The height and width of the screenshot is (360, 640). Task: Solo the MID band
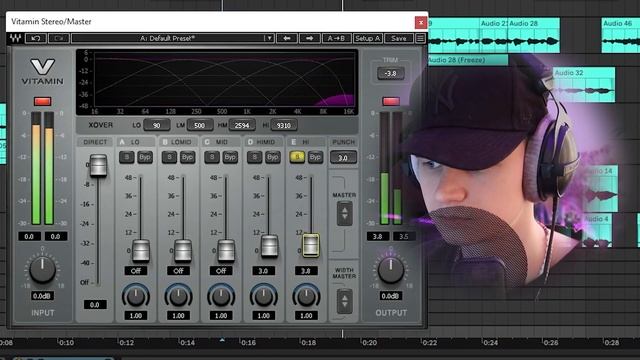coord(212,157)
